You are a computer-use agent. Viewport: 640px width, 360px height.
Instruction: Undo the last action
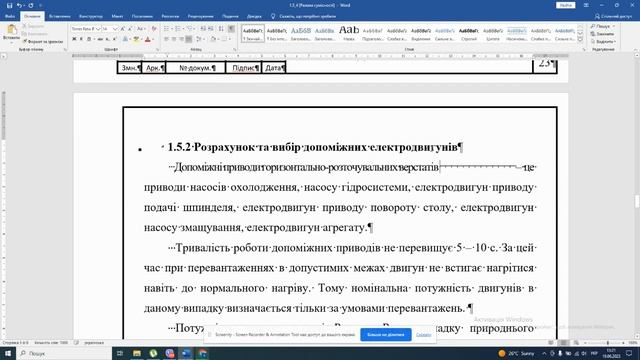point(19,5)
